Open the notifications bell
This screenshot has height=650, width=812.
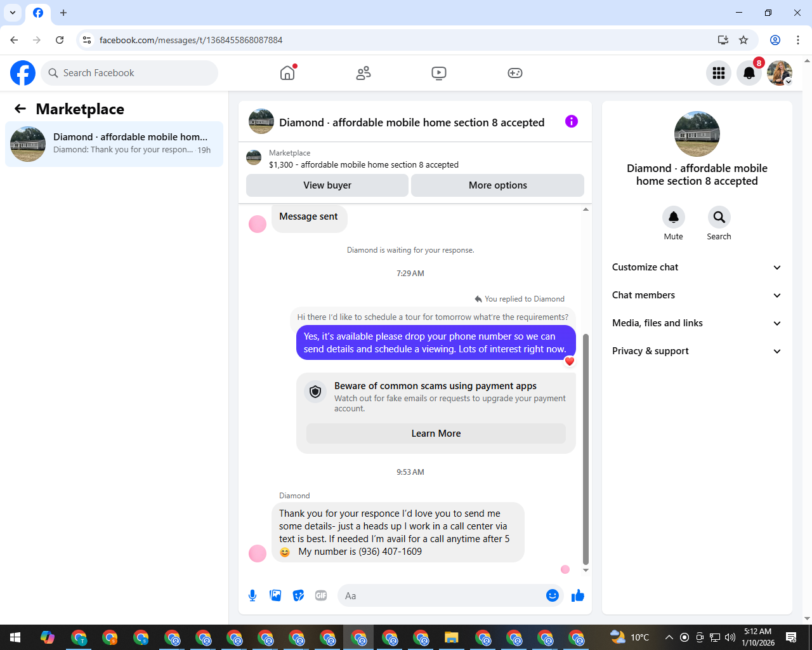click(749, 73)
